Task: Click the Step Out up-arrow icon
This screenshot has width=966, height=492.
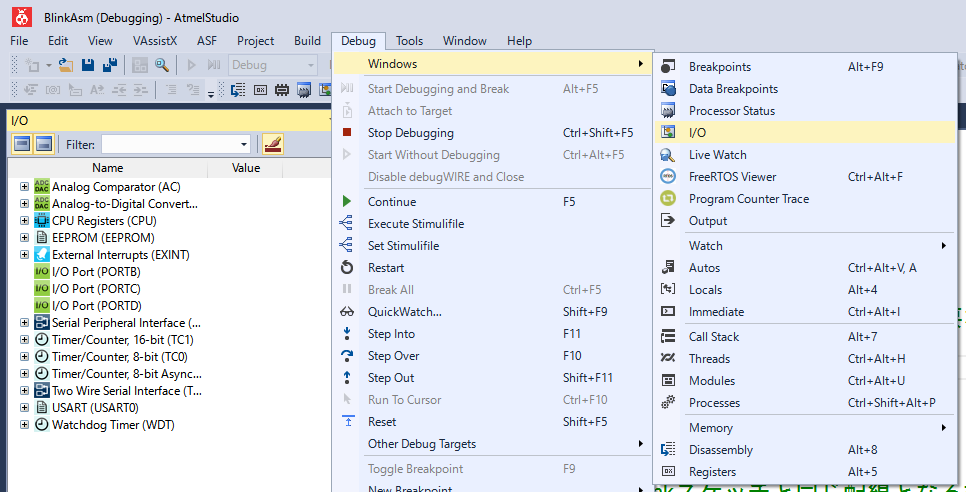Action: coord(347,377)
